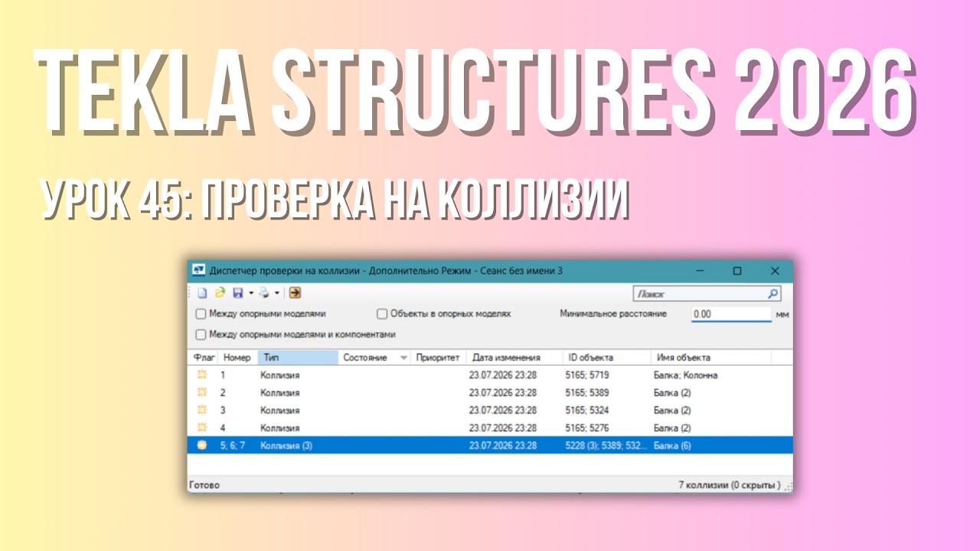
Task: Click the Балка (6) object name cell
Action: tap(674, 445)
